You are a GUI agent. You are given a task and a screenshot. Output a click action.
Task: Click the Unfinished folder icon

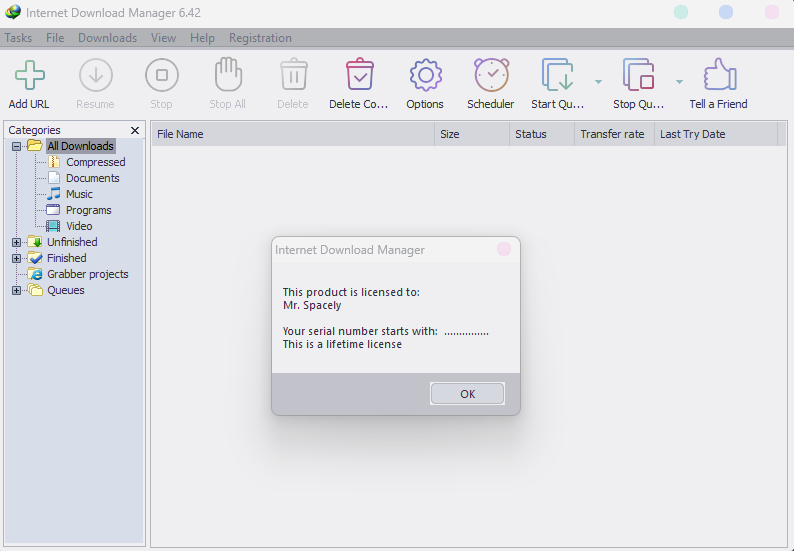click(34, 242)
